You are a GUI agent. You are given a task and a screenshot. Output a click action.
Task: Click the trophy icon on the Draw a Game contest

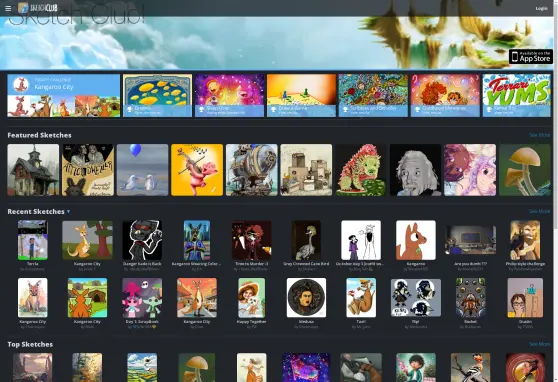coord(273,110)
